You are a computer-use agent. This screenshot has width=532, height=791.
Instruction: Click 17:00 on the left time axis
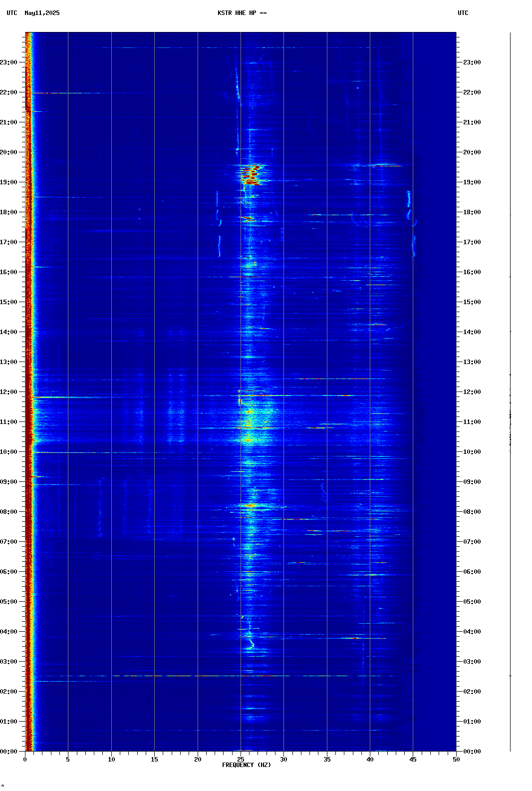click(8, 242)
